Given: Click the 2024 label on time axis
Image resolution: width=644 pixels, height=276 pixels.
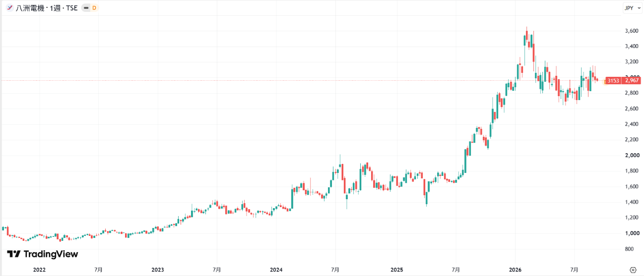Looking at the screenshot, I should [276, 270].
